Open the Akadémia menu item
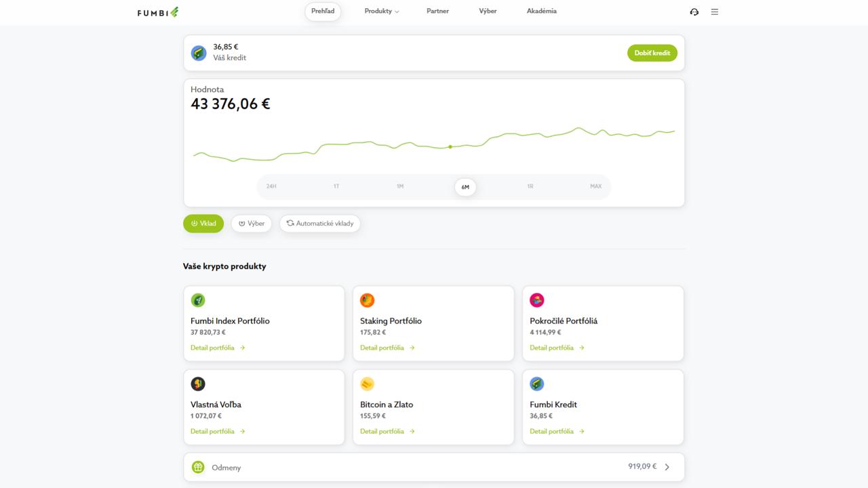Image resolution: width=868 pixels, height=488 pixels. pos(541,12)
